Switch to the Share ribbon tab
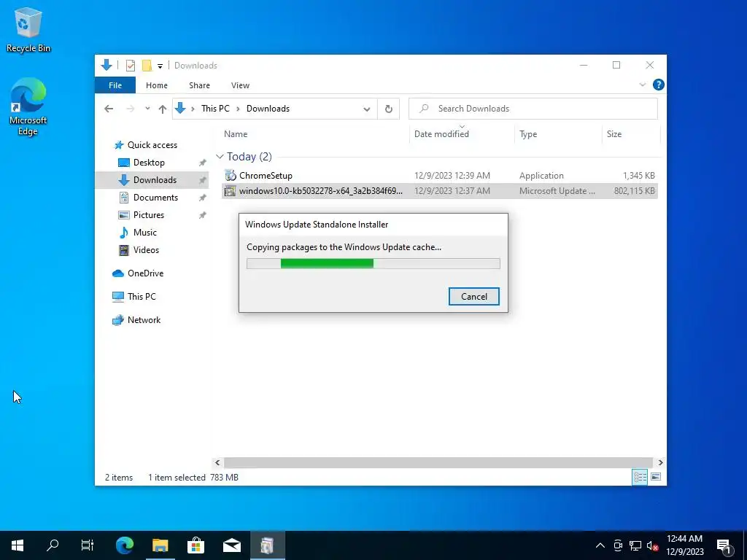The width and height of the screenshot is (747, 560). point(199,85)
